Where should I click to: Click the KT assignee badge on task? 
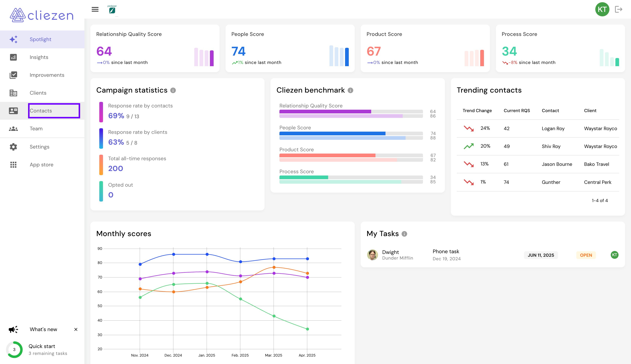(x=614, y=255)
